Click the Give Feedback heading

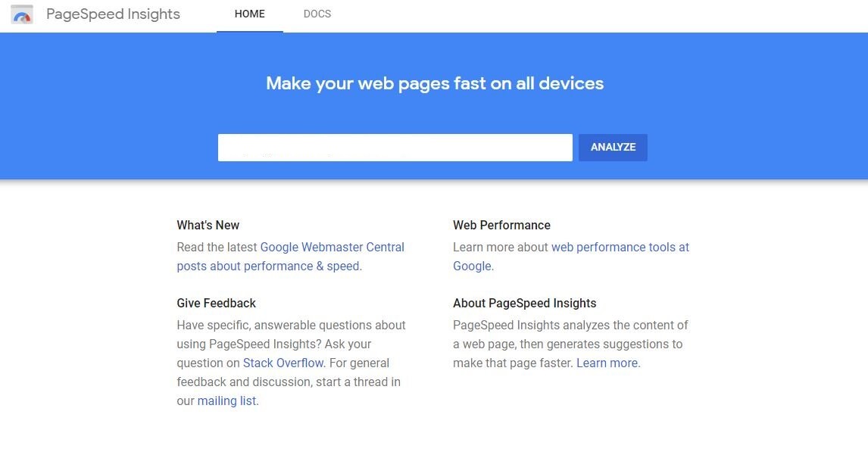coord(216,303)
